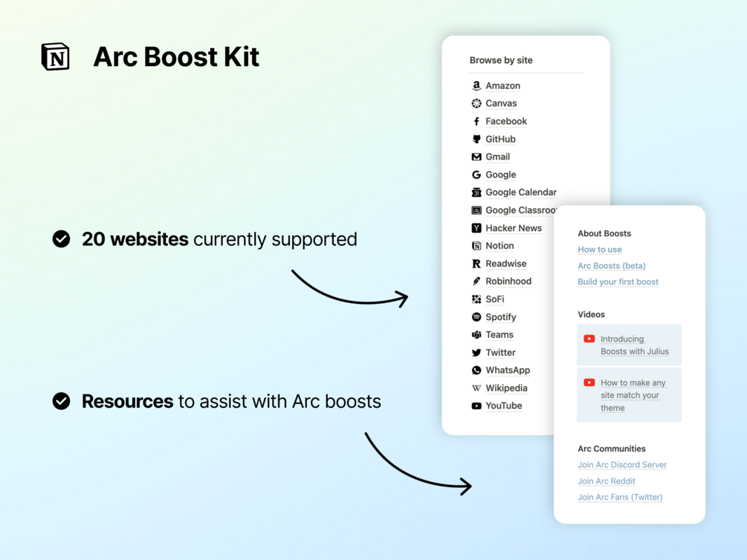Click the Hacker News Y icon
This screenshot has width=747, height=560.
(x=476, y=228)
